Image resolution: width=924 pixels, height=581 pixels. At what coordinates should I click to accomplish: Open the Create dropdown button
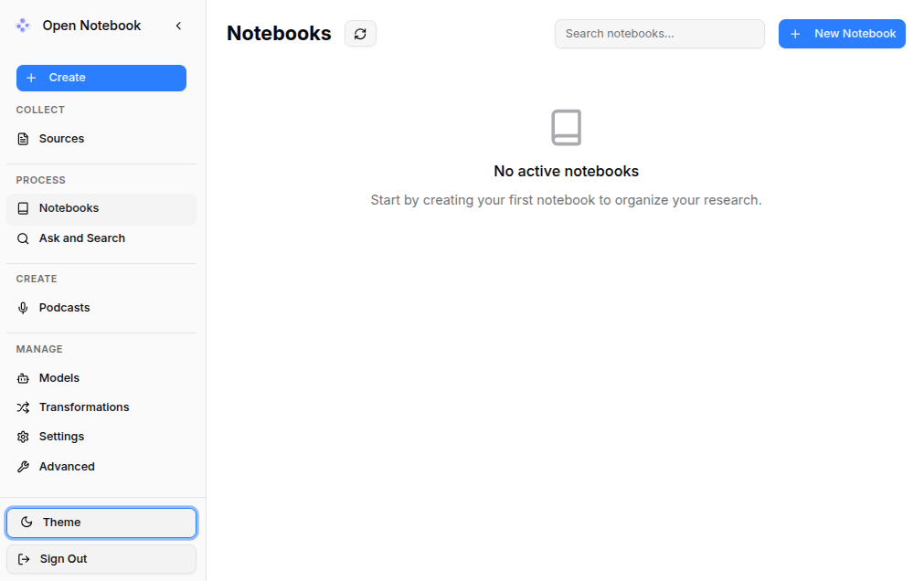[101, 78]
